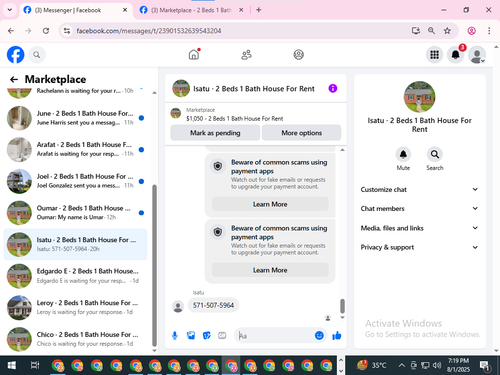Click the second Learn More scam warning button
The width and height of the screenshot is (500, 375).
coord(270,270)
